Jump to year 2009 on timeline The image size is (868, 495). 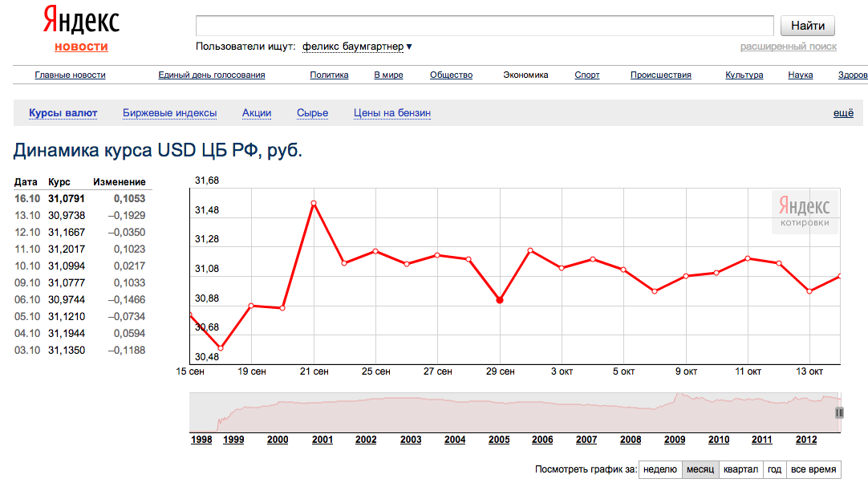[x=675, y=440]
